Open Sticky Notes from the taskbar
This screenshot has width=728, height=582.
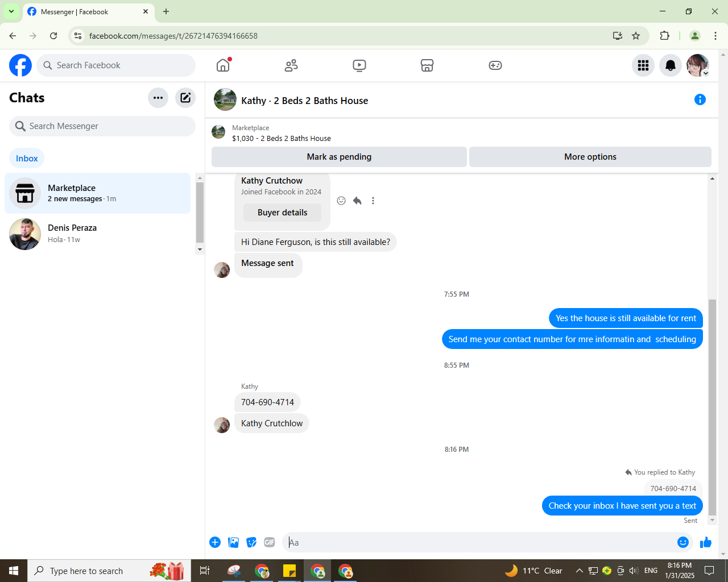pos(289,571)
